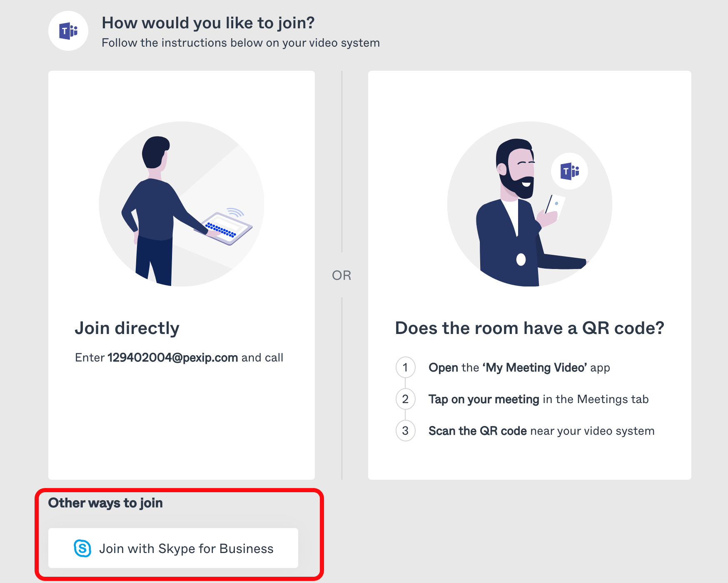Click the 'Open the My Meeting Video app' step text
This screenshot has width=728, height=583.
pos(519,368)
